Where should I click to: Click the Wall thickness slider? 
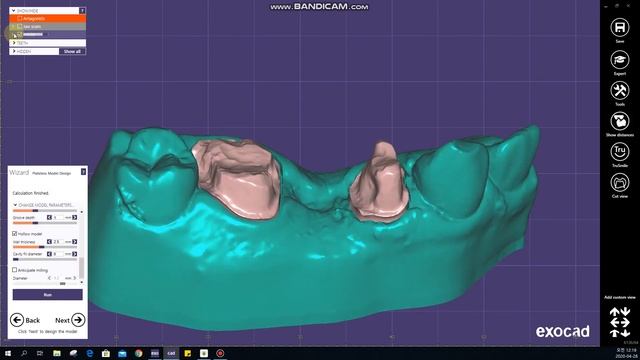point(44,247)
